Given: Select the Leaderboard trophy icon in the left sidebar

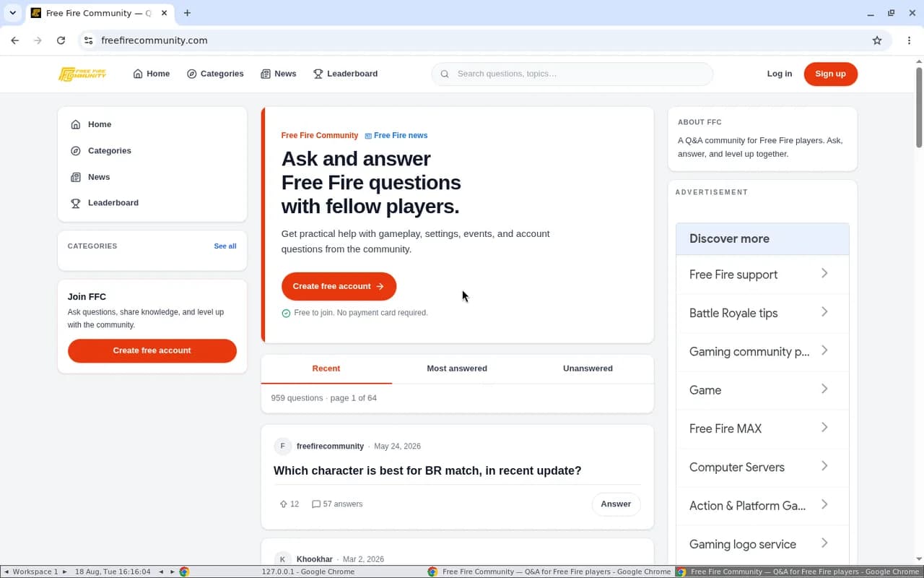Looking at the screenshot, I should 76,203.
